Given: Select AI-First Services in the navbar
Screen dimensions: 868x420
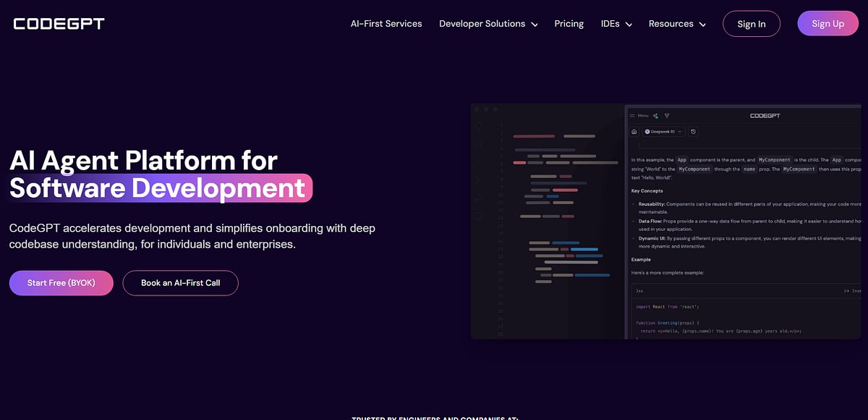Looking at the screenshot, I should click(x=386, y=23).
